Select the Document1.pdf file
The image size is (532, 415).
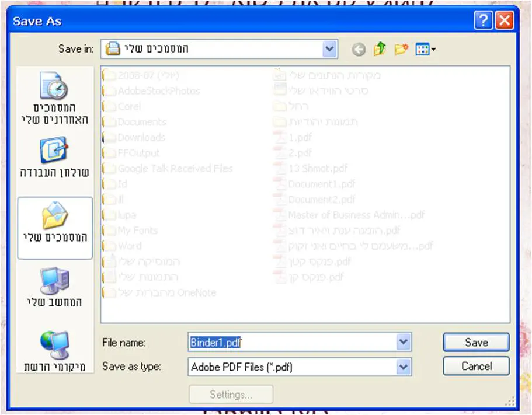point(321,184)
